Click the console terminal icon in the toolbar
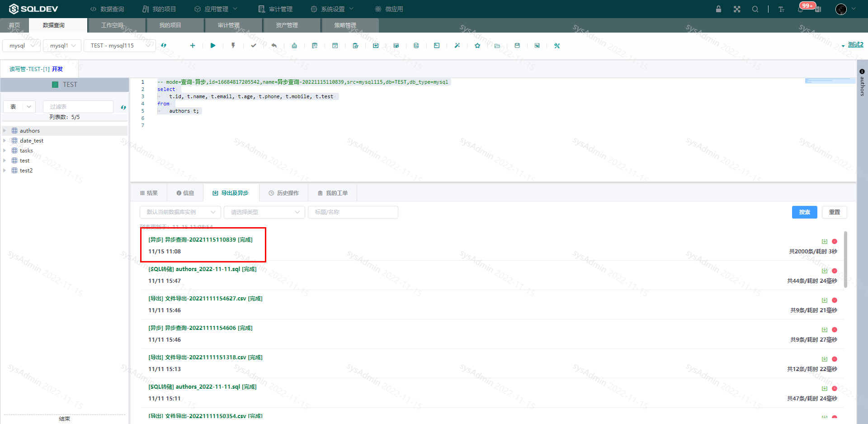 (437, 46)
